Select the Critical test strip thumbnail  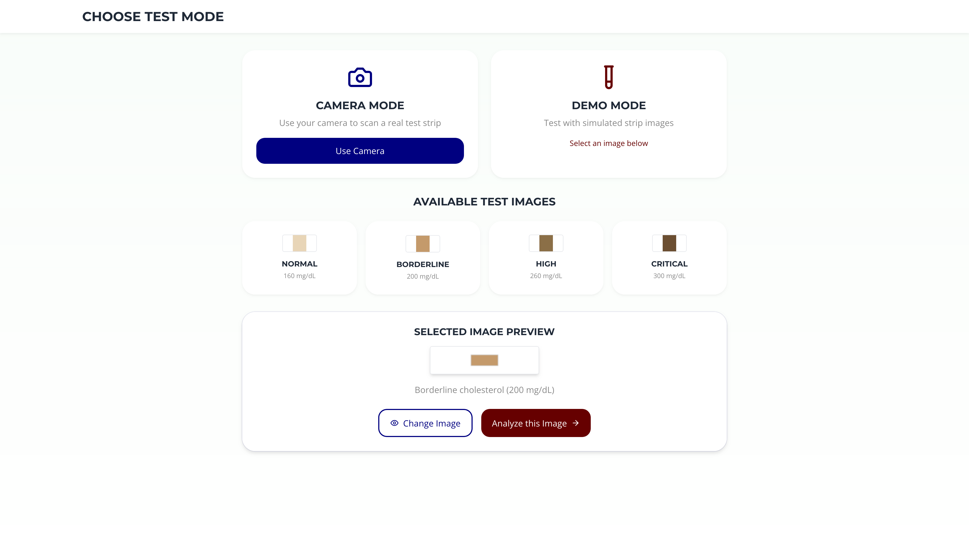pyautogui.click(x=669, y=243)
